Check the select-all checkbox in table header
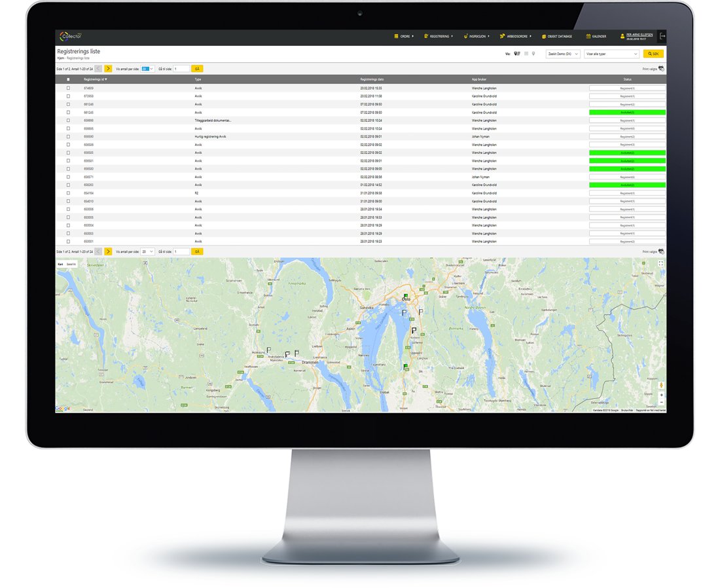Screen dimensions: 720x588 click(x=68, y=79)
